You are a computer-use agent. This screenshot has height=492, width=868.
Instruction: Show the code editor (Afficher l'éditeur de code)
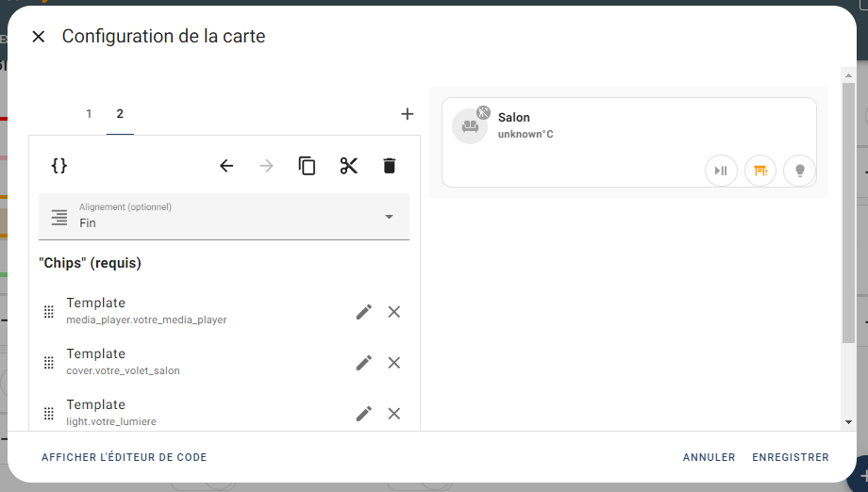[124, 457]
